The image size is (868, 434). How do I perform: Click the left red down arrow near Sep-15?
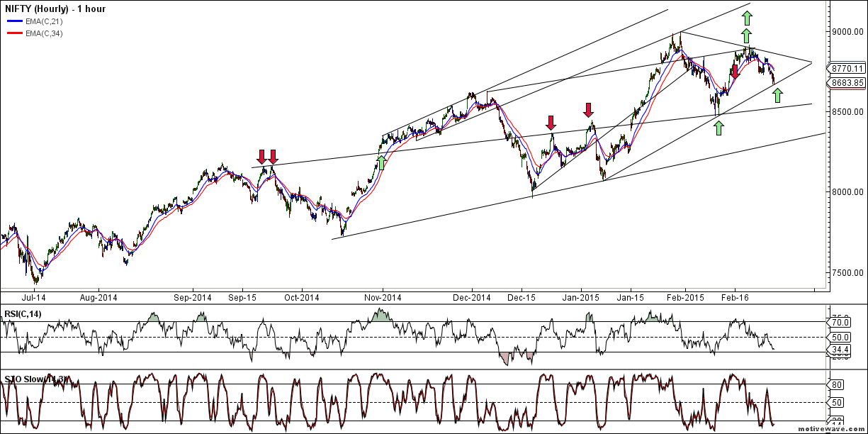(262, 156)
